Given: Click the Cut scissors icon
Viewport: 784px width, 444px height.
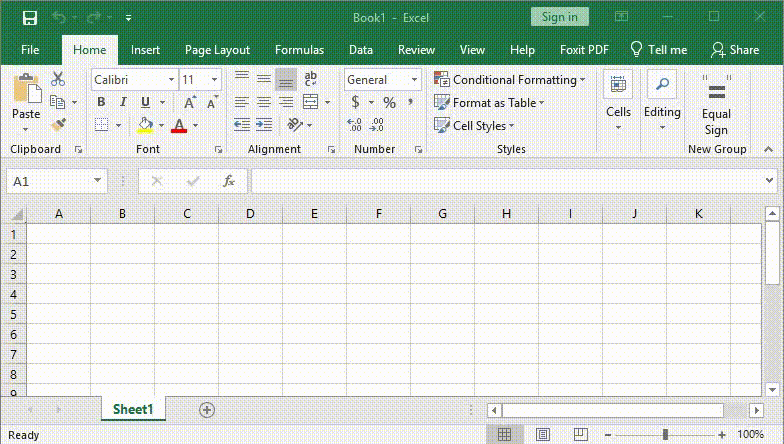Looking at the screenshot, I should click(x=58, y=78).
